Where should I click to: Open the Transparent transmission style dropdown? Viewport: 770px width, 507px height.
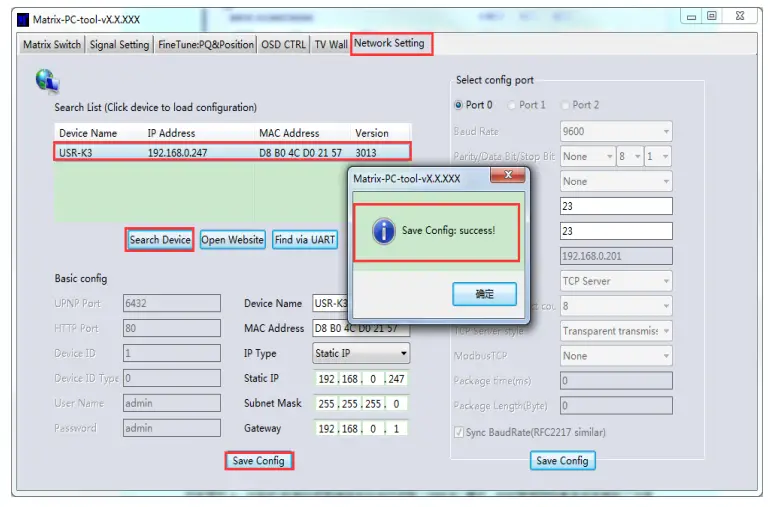(616, 331)
